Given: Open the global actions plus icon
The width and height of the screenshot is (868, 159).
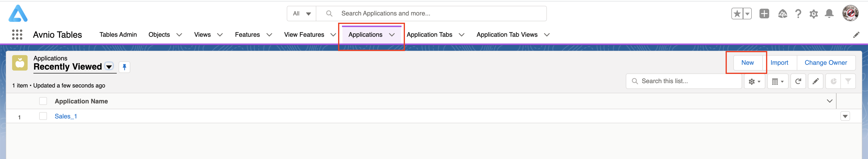Looking at the screenshot, I should 764,14.
